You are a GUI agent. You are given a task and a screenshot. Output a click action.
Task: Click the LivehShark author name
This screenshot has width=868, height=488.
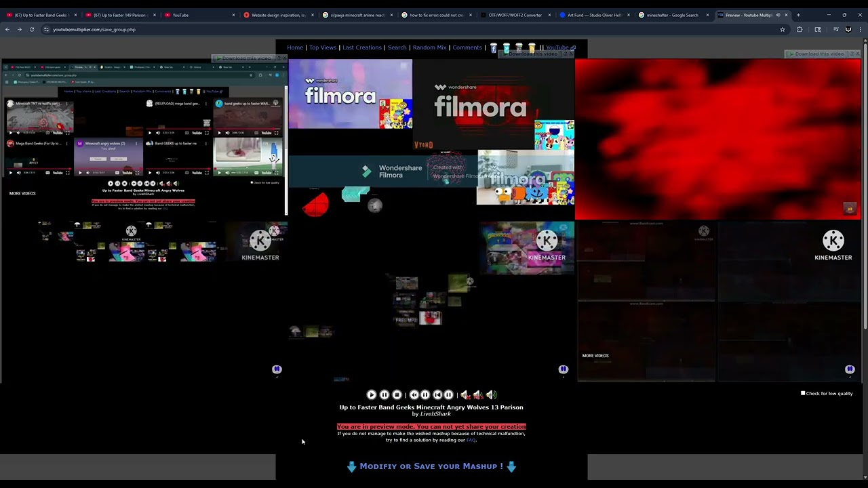[435, 414]
